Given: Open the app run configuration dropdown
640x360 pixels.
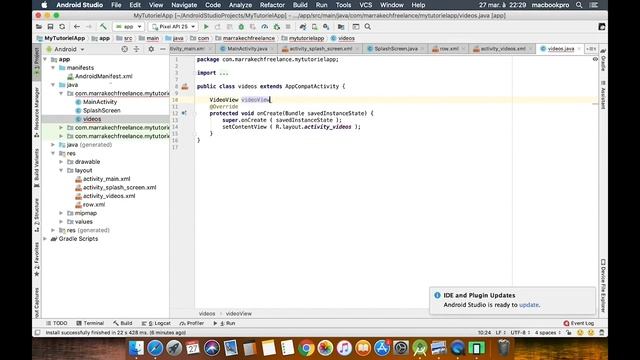Looking at the screenshot, I should pos(129,27).
